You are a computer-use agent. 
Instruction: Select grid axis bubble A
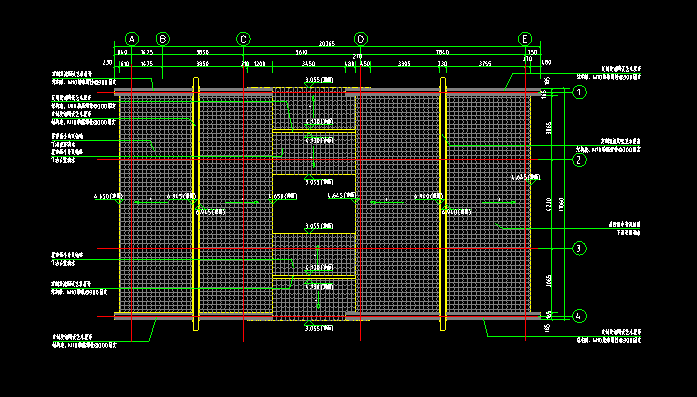[x=132, y=39]
